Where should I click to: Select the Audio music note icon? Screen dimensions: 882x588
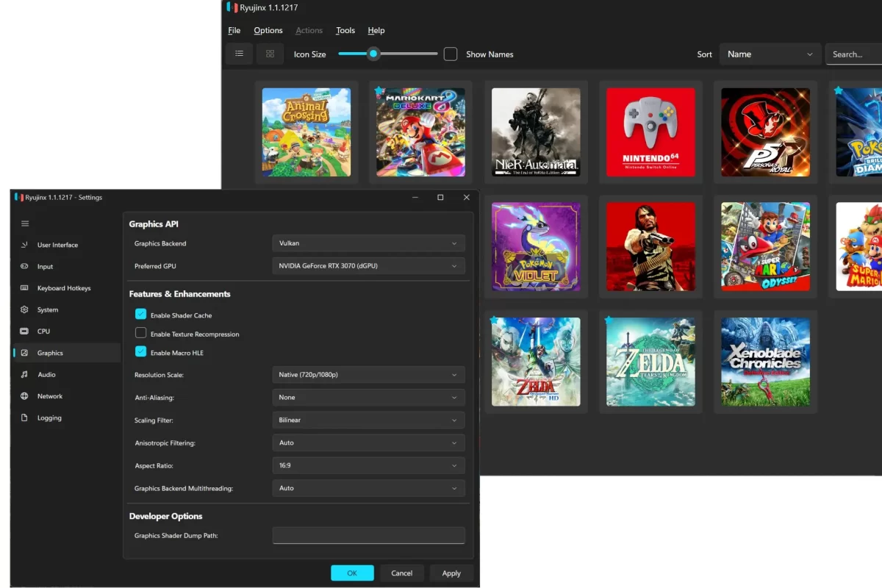24,375
